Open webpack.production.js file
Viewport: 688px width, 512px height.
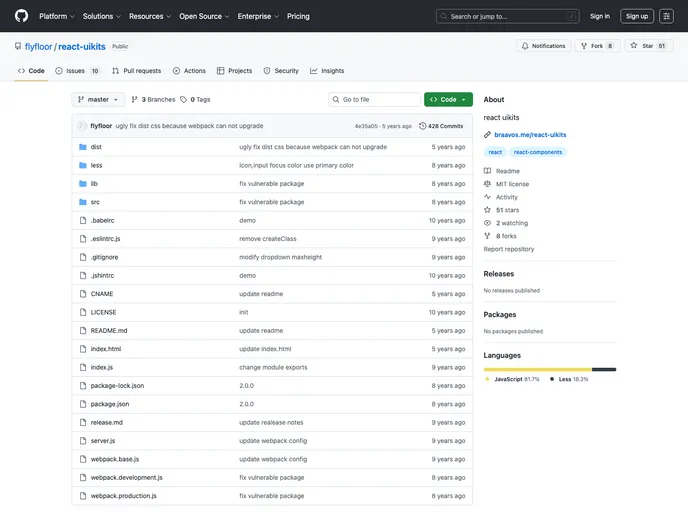click(124, 496)
